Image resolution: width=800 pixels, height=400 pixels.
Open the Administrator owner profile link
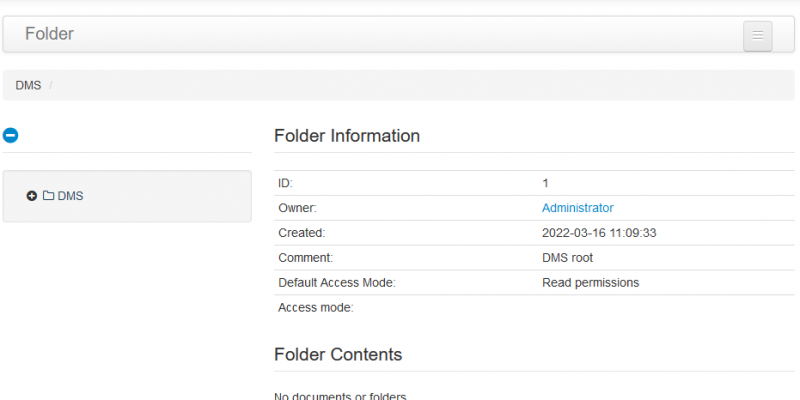click(578, 208)
